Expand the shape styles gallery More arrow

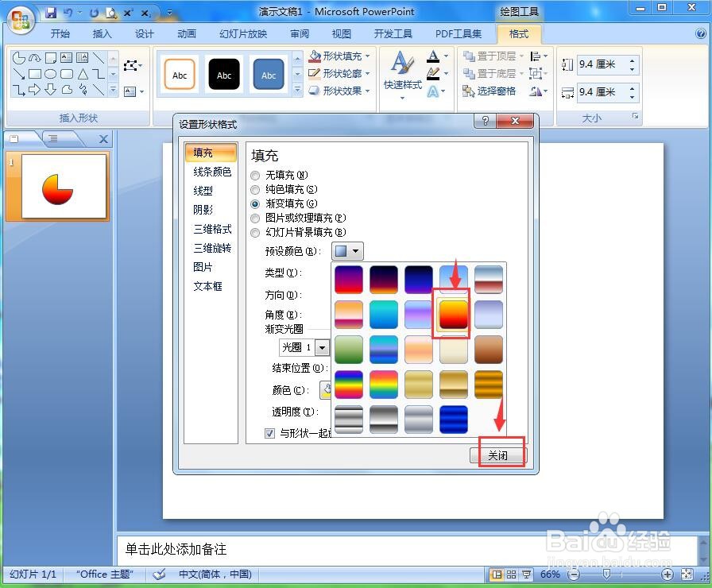coord(297,90)
